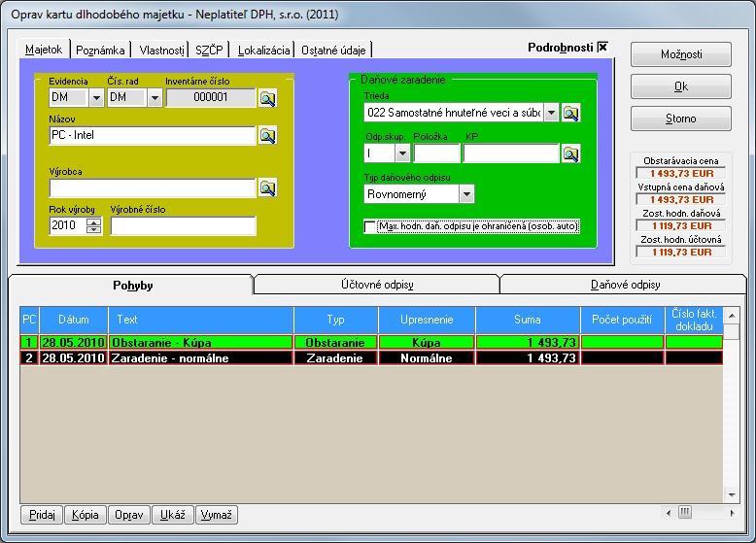Switch to the Majetok tab

pos(44,50)
